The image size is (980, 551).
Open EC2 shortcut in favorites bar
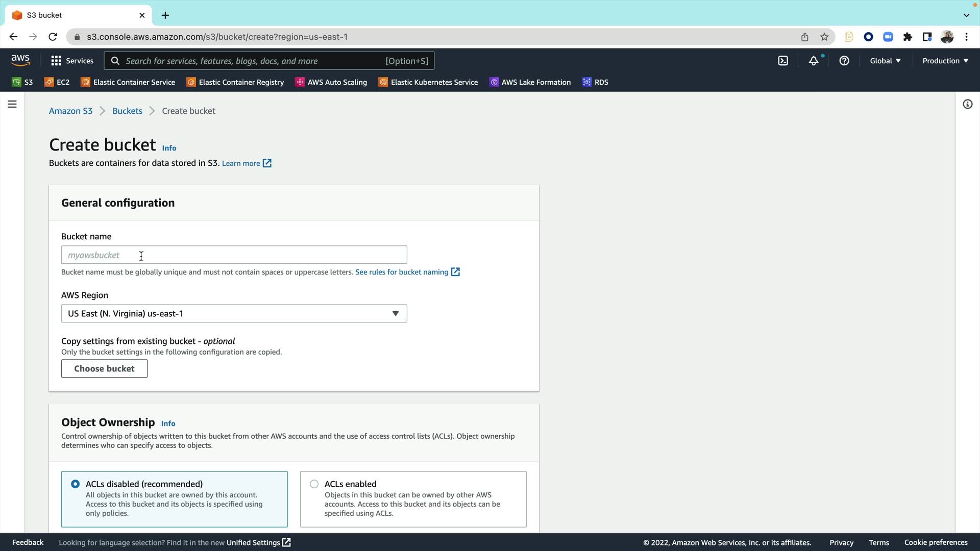pyautogui.click(x=57, y=82)
